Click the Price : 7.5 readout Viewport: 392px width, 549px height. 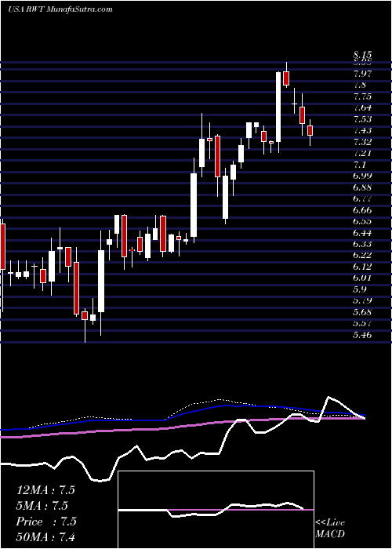click(45, 522)
